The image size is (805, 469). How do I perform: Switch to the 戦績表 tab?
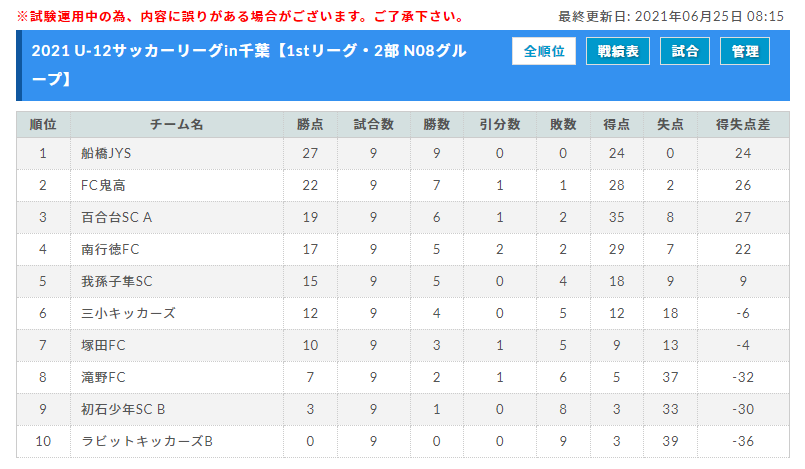coord(618,51)
